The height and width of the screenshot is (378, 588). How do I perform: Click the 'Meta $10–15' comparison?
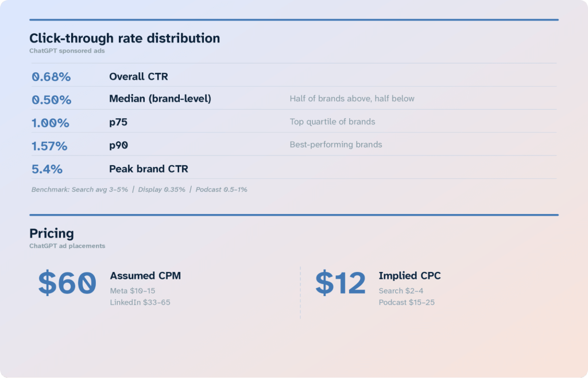(133, 291)
